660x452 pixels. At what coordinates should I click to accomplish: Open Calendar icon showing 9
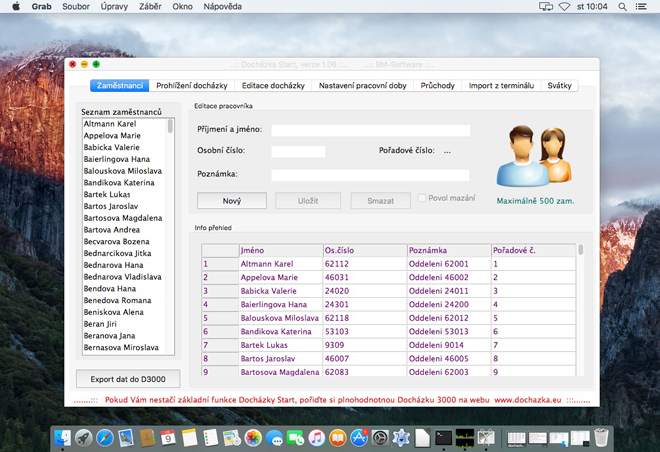(168, 438)
